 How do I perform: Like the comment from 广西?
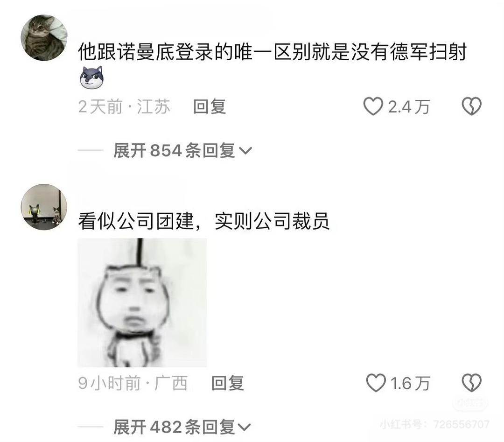click(x=375, y=383)
